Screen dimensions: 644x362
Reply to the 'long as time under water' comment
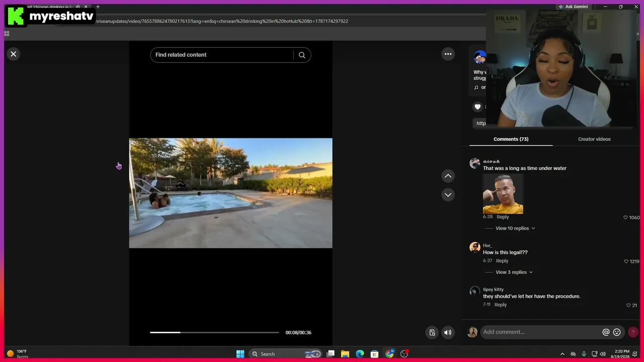click(503, 217)
